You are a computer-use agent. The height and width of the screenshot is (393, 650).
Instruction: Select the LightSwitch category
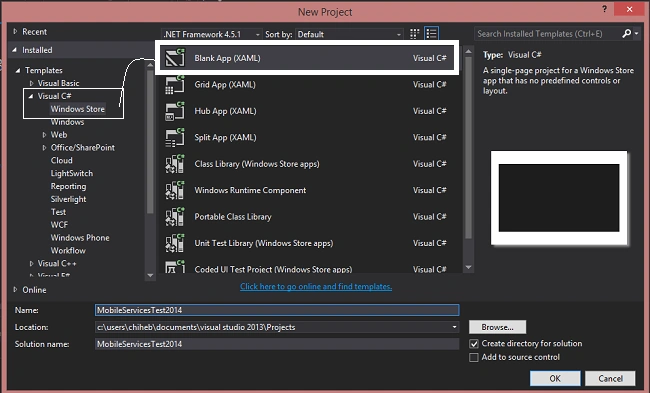coord(72,173)
